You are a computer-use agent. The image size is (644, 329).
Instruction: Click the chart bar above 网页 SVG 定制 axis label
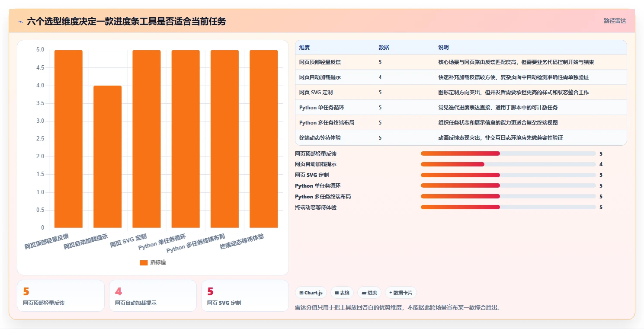147,139
